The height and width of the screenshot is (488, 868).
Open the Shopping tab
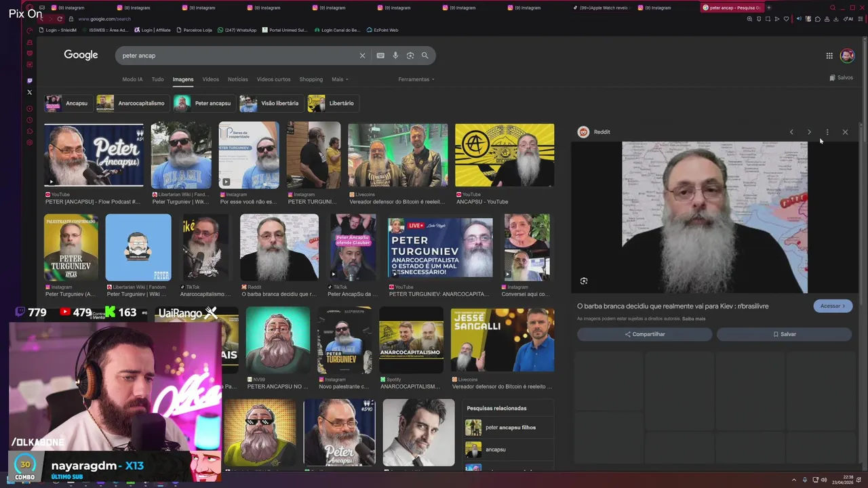pos(311,79)
